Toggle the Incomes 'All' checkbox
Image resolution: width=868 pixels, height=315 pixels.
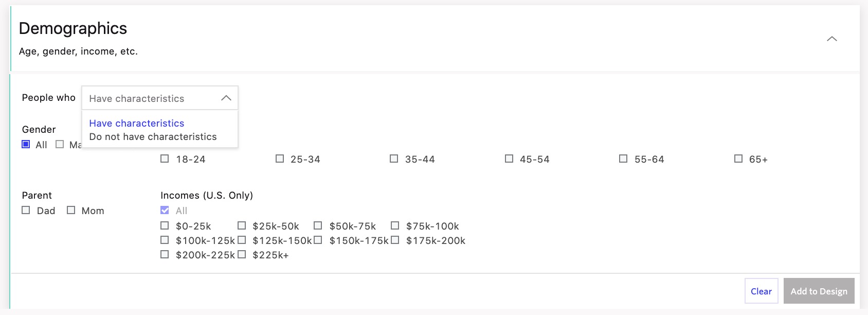click(x=165, y=210)
